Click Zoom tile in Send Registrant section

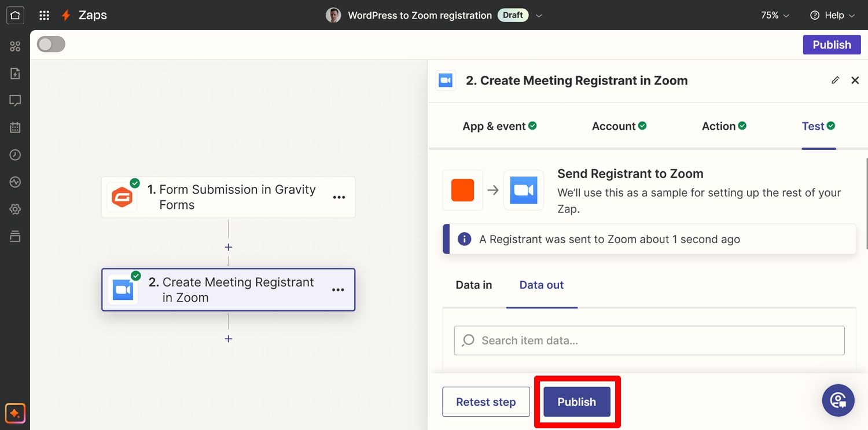point(524,190)
